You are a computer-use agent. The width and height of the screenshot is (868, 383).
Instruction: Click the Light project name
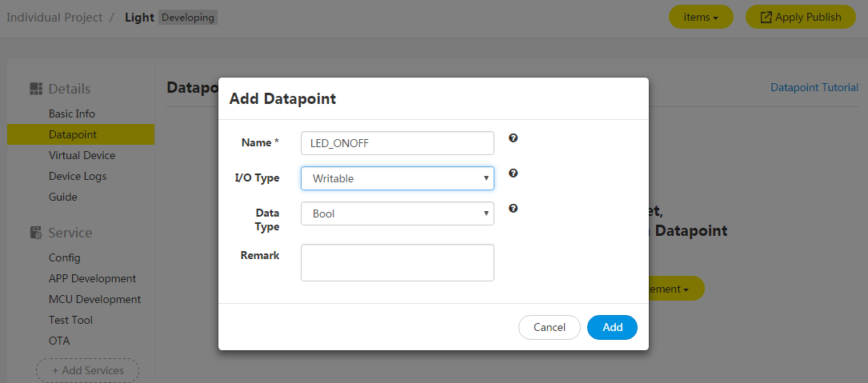tap(139, 17)
